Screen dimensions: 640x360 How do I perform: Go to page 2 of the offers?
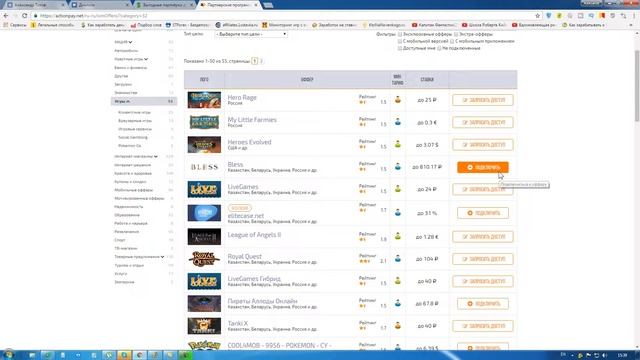[261, 61]
